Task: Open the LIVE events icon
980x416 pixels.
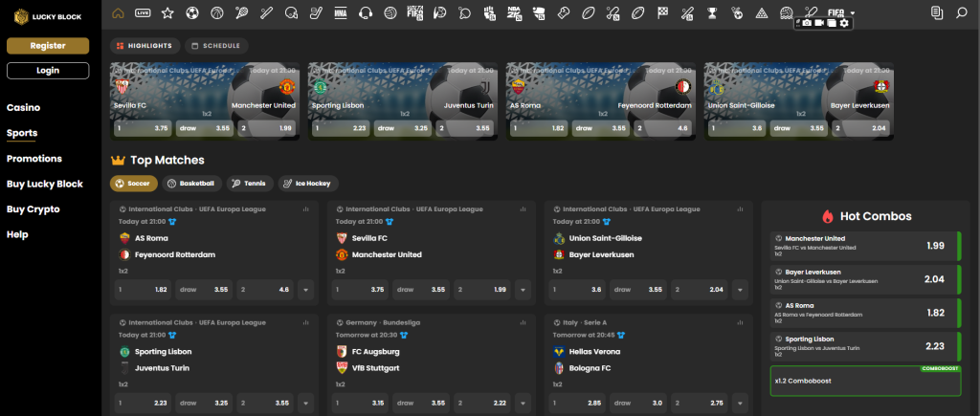Action: [143, 12]
